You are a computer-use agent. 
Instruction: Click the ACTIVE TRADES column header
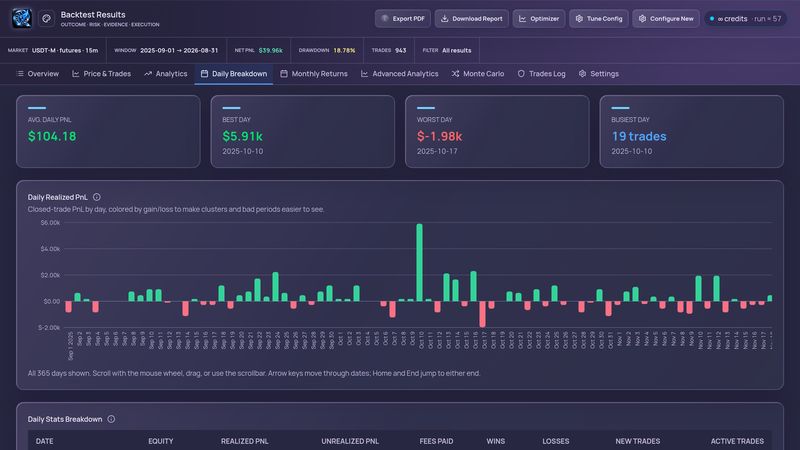point(737,441)
